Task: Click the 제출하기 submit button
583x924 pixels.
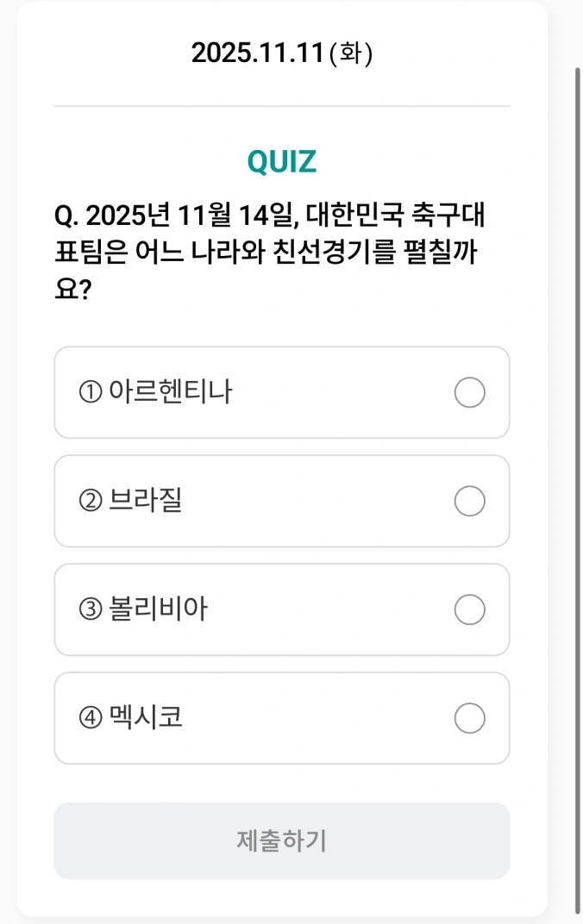Action: click(281, 840)
